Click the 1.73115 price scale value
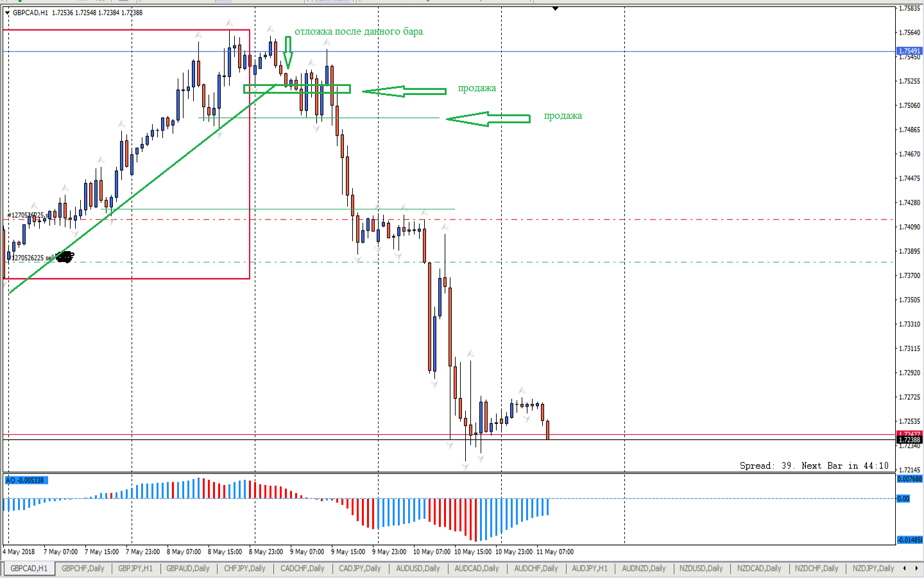 pos(910,349)
